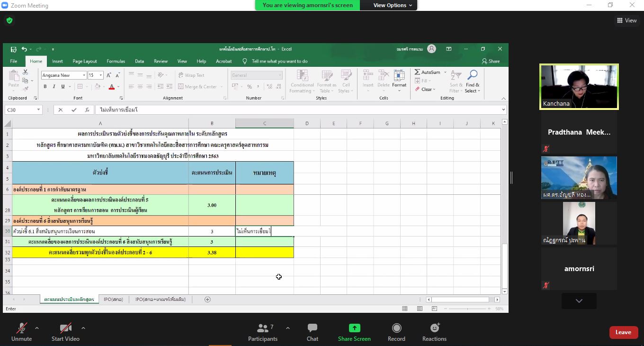Click the Record button in Zoom
The width and height of the screenshot is (644, 346).
click(x=396, y=332)
